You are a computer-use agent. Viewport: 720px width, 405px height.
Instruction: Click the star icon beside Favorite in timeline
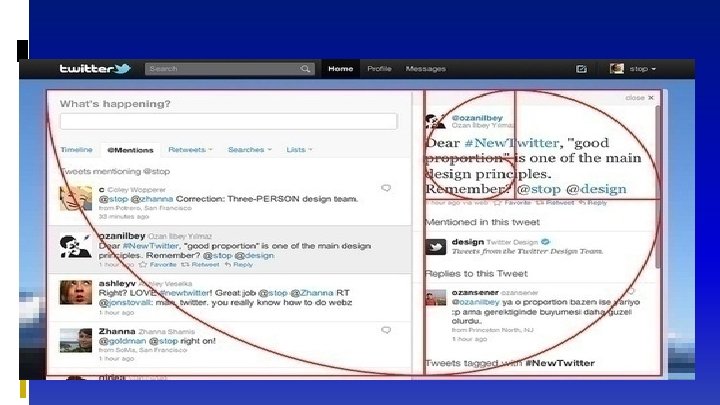coord(143,264)
